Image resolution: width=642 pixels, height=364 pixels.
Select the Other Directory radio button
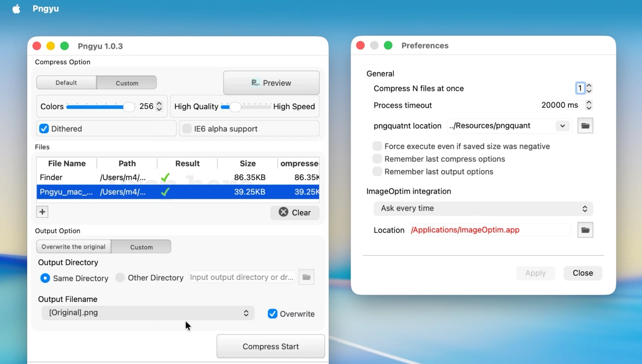pos(120,277)
